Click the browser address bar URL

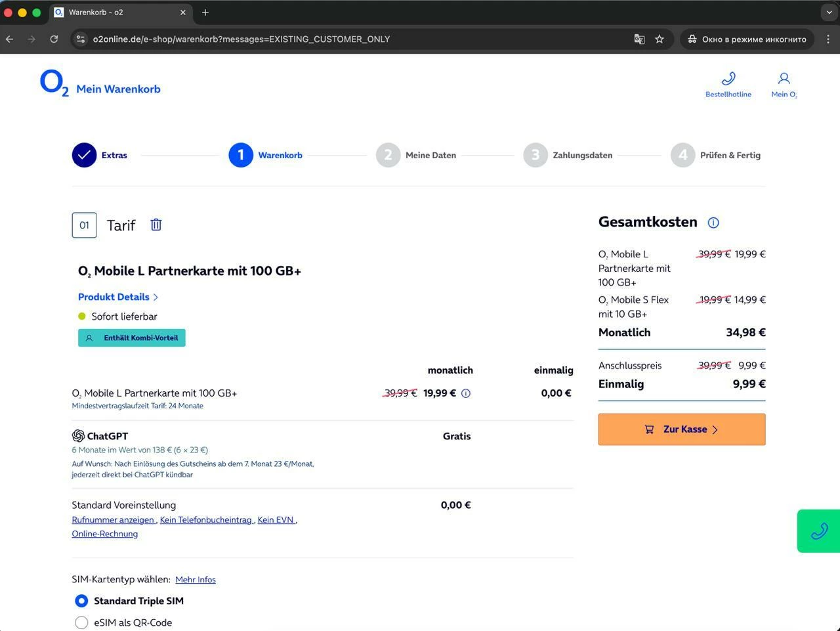[x=241, y=39]
